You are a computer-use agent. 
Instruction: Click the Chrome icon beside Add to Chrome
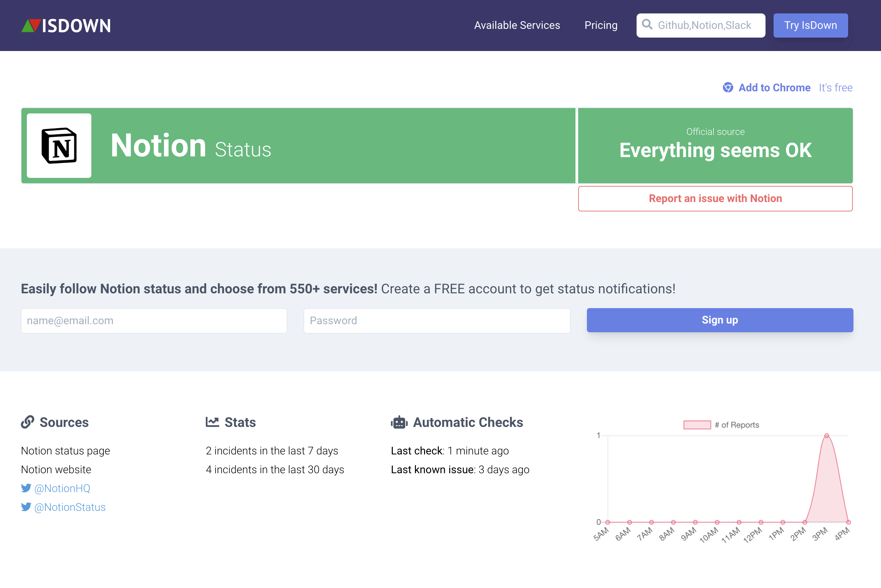[x=728, y=87]
